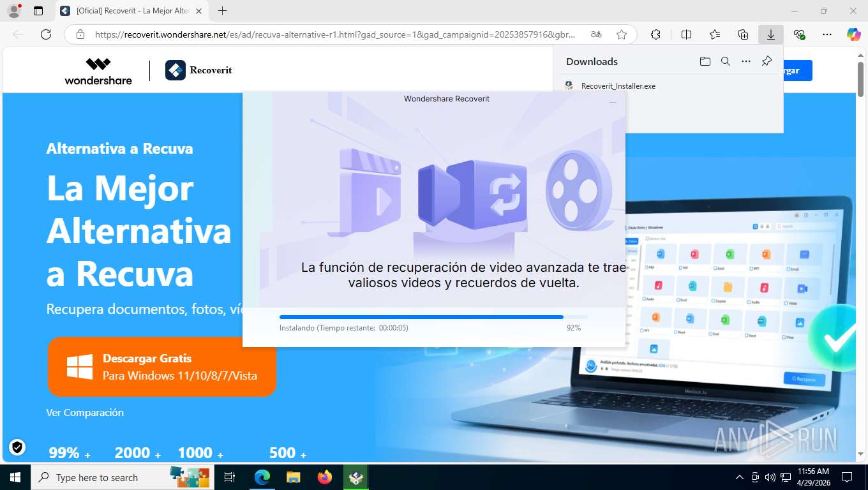Open more options in Downloads panel
Viewport: 868px width, 490px height.
[x=746, y=61]
